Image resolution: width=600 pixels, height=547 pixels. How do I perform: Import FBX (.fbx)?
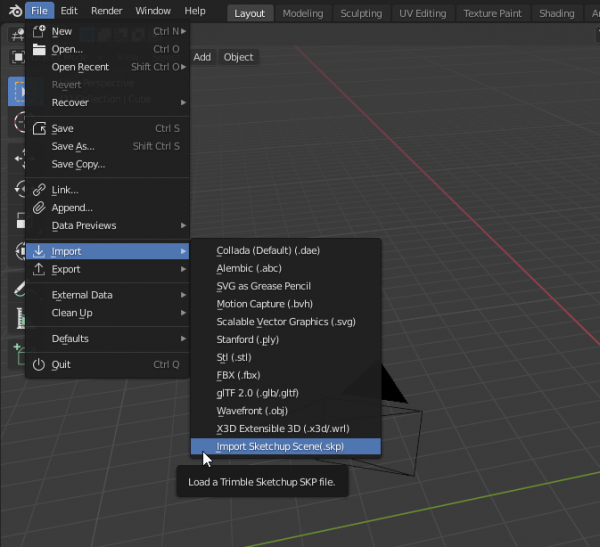pyautogui.click(x=286, y=375)
